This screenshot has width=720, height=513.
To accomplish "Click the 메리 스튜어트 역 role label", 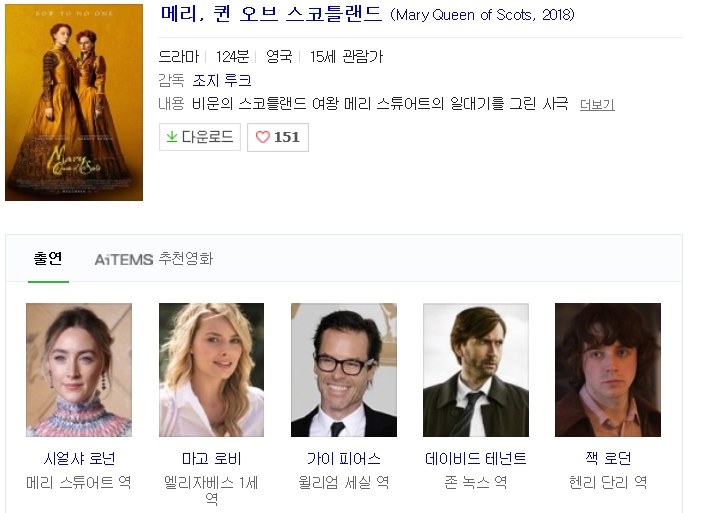I will click(79, 482).
